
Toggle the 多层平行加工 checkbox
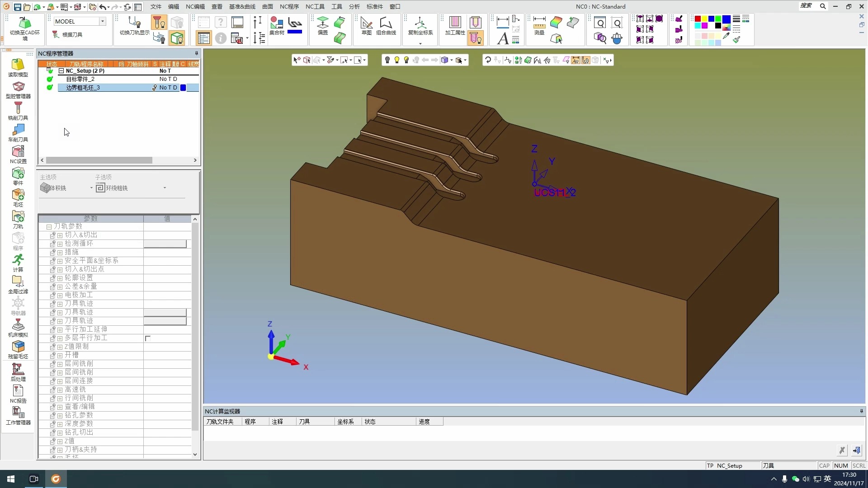(x=148, y=338)
